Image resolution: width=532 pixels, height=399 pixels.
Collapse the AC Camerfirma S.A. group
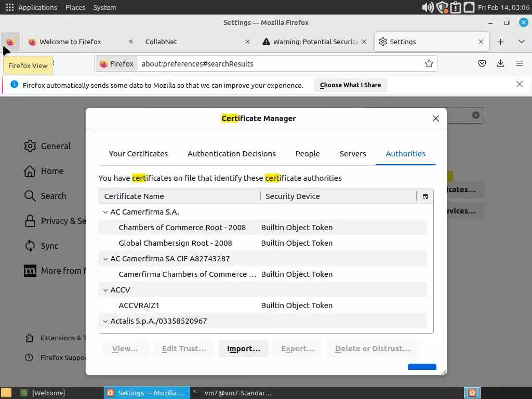coord(105,212)
